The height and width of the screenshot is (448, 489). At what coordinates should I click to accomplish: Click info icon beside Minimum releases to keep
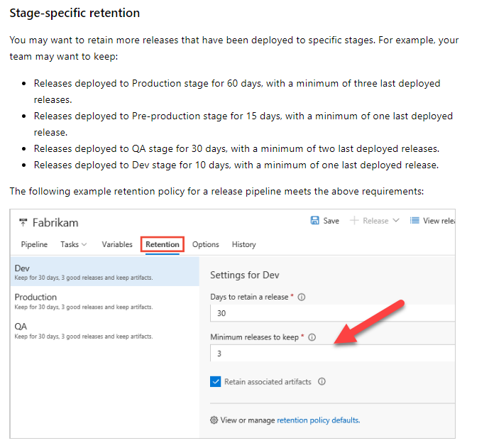coord(312,337)
